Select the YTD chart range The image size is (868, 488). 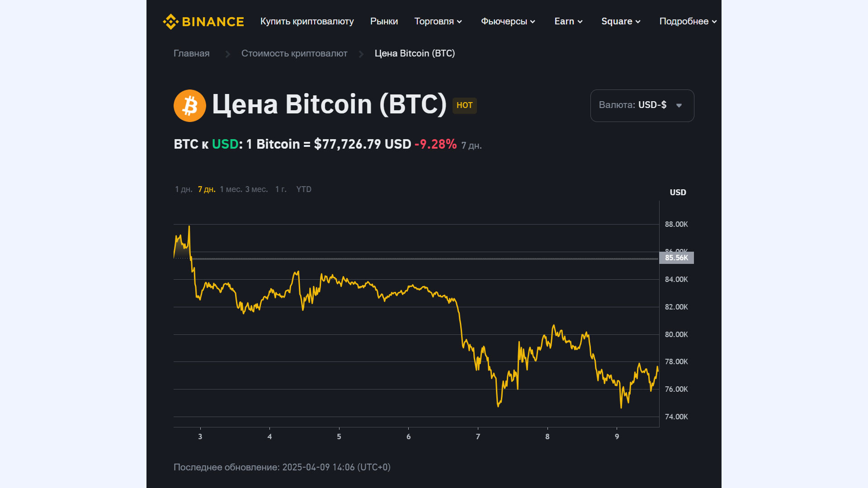point(304,189)
